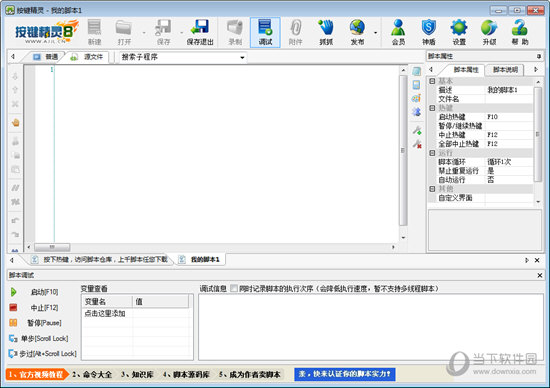Click the 帮助 help question icon
550x388 pixels.
pos(519,32)
